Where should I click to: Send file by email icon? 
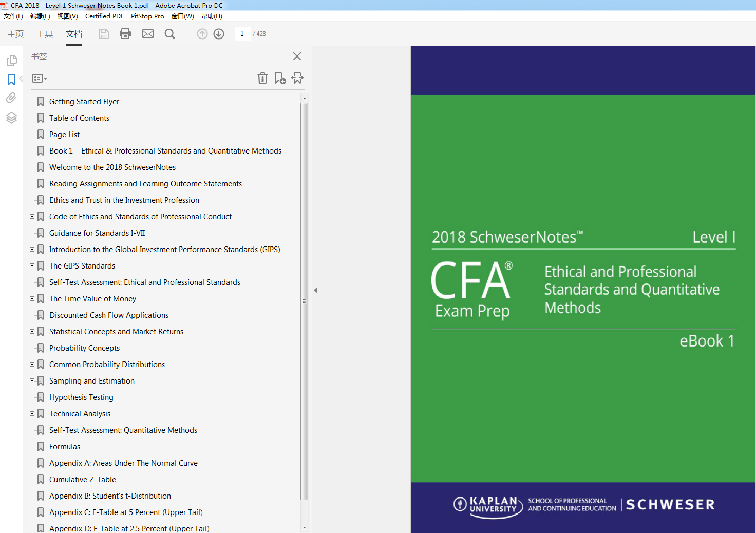(x=148, y=34)
